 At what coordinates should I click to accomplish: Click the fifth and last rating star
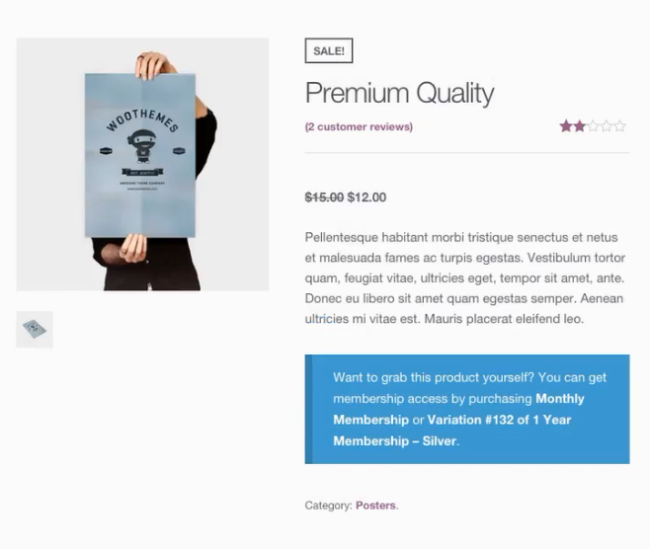(x=620, y=126)
